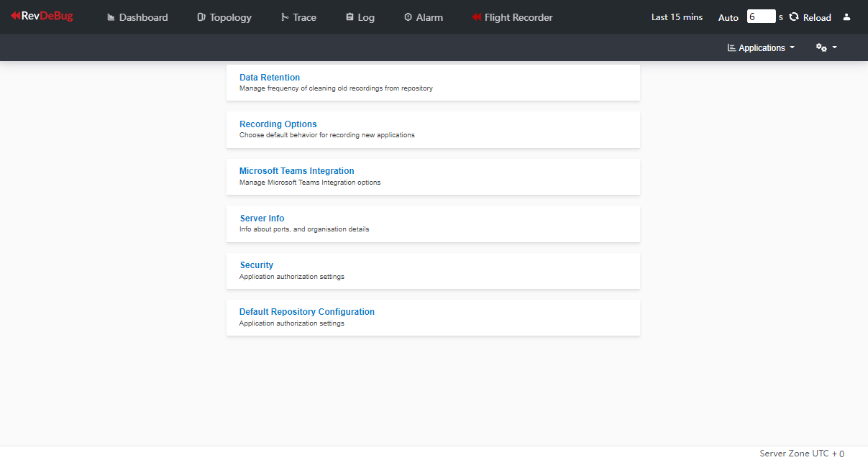
Task: Click the RevDeBug logo
Action: tap(42, 17)
